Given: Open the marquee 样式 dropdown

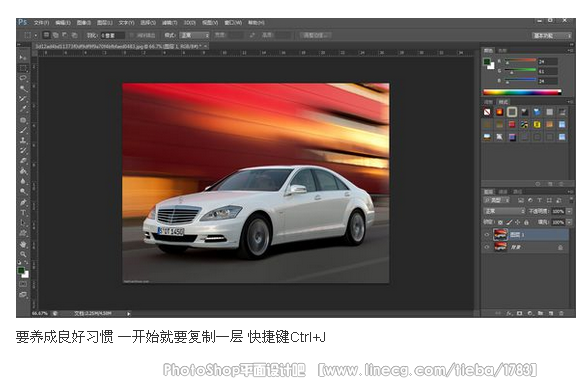Looking at the screenshot, I should 195,35.
